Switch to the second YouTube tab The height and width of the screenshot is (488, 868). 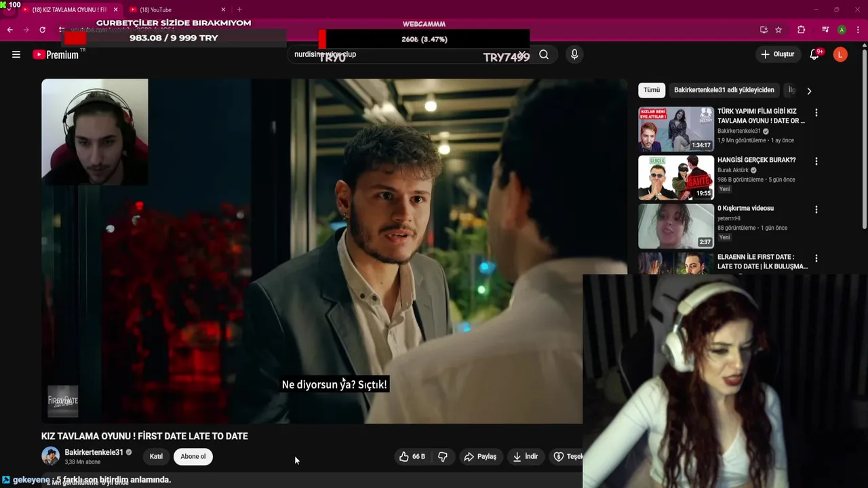pyautogui.click(x=175, y=9)
